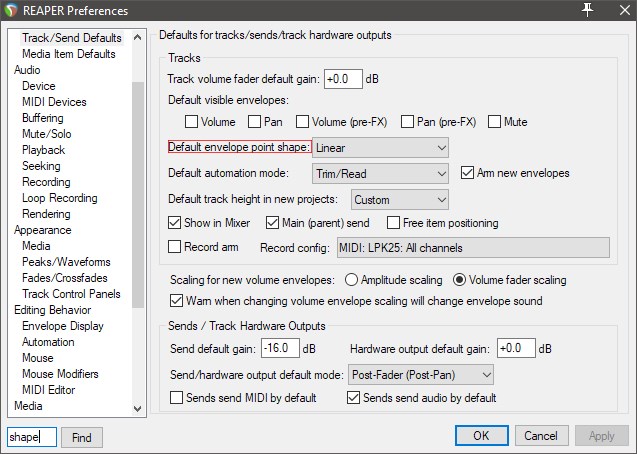The image size is (637, 454).
Task: Open Send/hardware output default mode dropdown
Action: pos(421,375)
